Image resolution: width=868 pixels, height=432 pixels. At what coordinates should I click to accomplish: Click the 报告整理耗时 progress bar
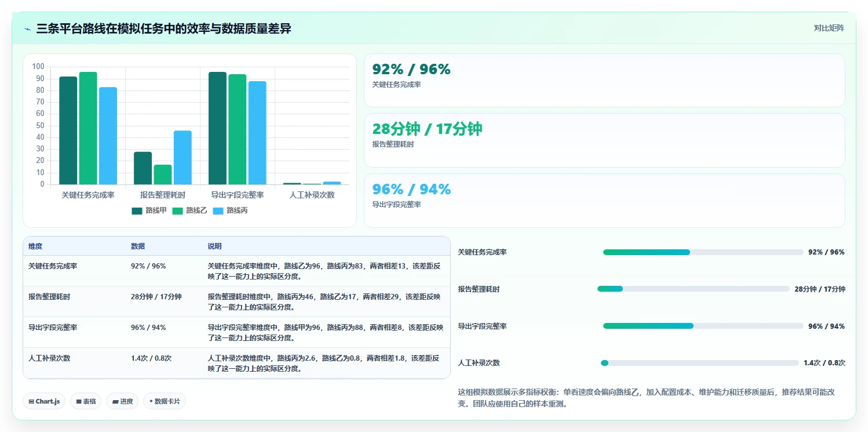(x=694, y=289)
